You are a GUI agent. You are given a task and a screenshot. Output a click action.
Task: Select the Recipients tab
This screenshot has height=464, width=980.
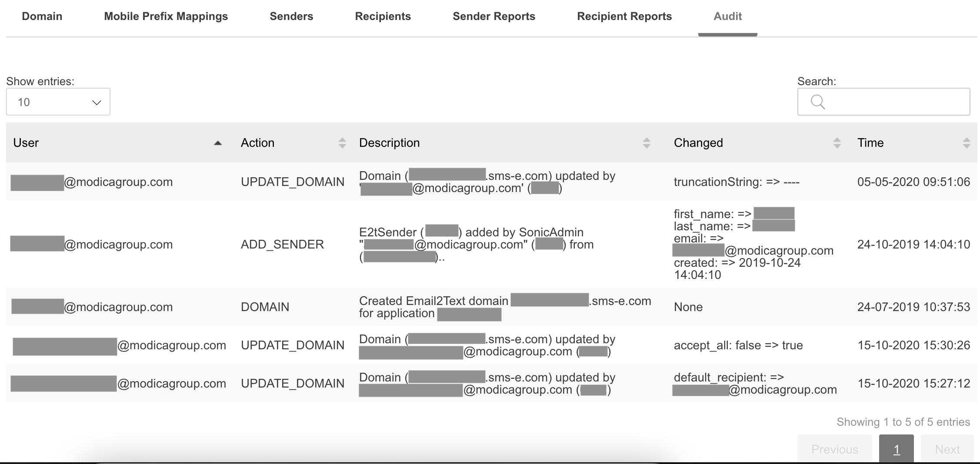[x=383, y=17]
